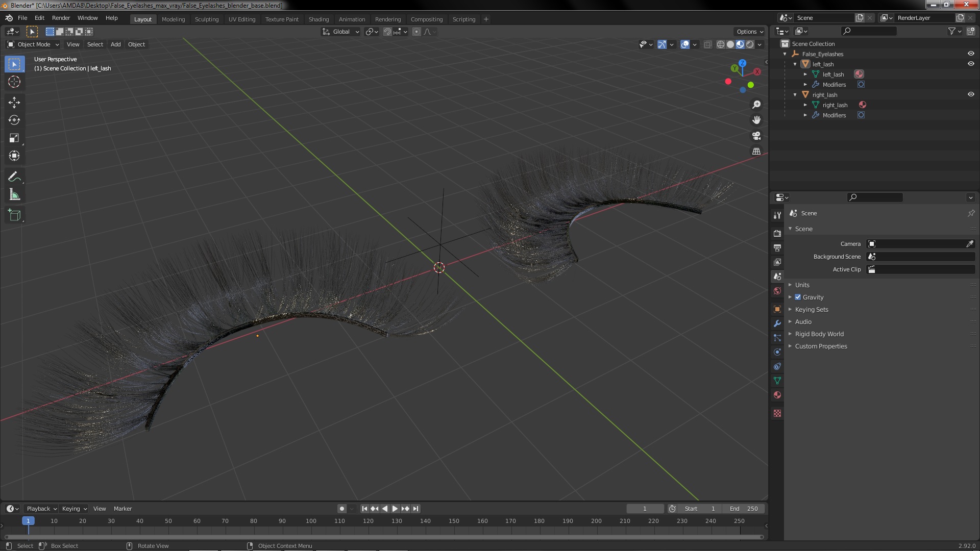Expand the Custom Properties panel

821,346
